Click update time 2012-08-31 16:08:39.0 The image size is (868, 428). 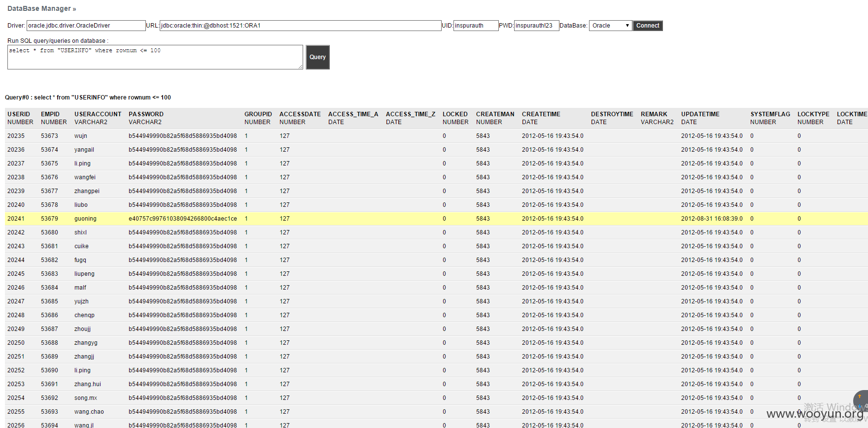click(712, 219)
